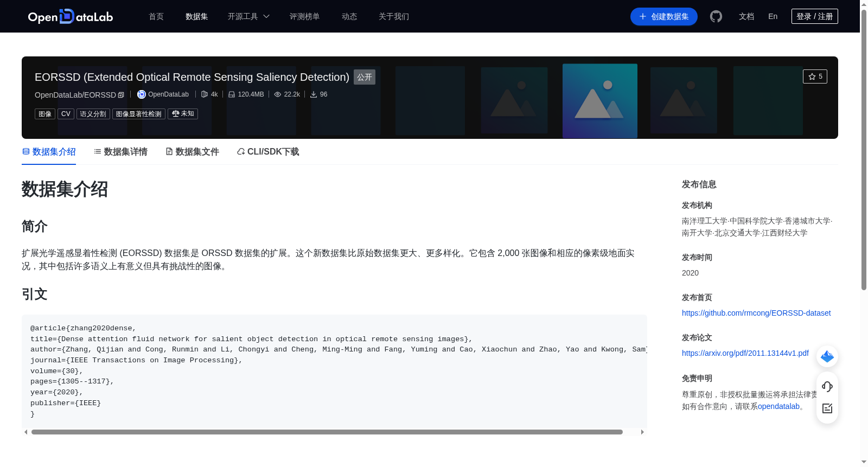Open 动态 navigation item
Image resolution: width=868 pixels, height=467 pixels.
point(349,16)
